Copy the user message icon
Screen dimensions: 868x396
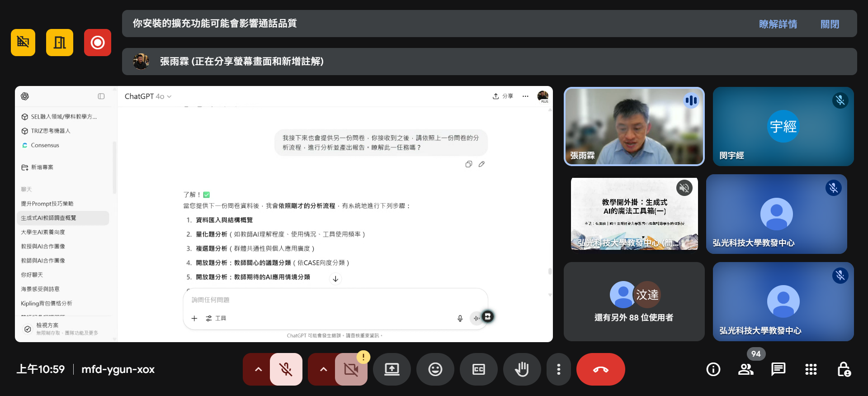[469, 164]
